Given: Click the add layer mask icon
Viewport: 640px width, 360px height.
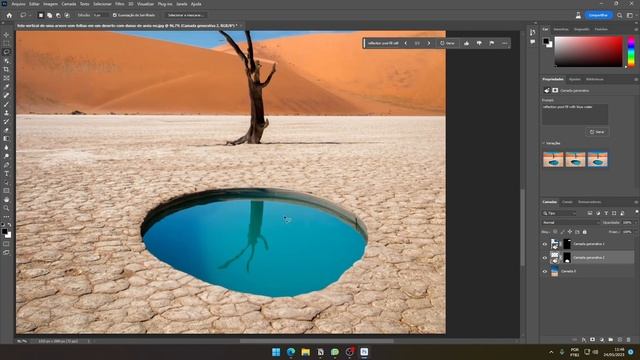Looking at the screenshot, I should click(593, 339).
